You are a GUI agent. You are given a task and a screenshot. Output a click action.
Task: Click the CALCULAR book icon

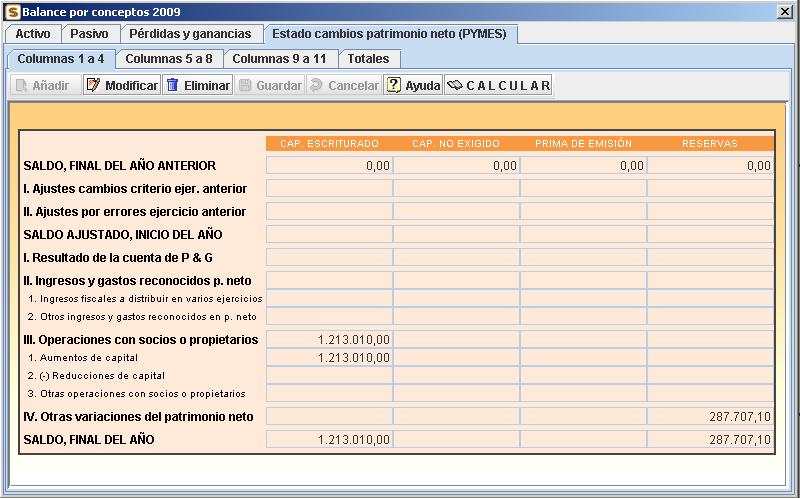(x=455, y=85)
